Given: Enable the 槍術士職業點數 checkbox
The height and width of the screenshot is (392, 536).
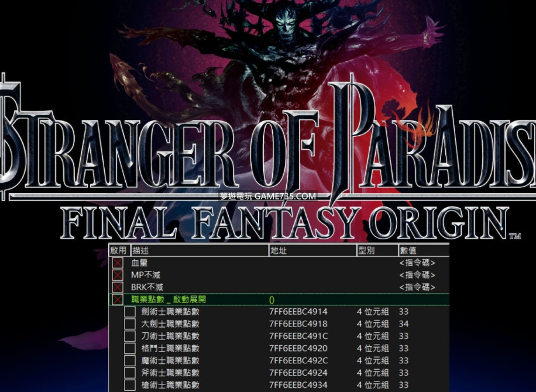Looking at the screenshot, I should coord(129,385).
